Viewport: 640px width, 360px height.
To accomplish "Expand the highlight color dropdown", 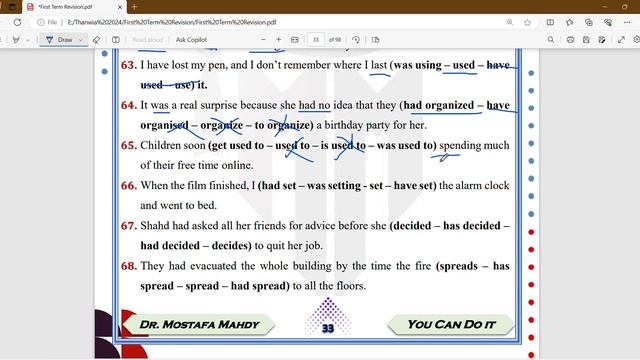I will click(28, 40).
